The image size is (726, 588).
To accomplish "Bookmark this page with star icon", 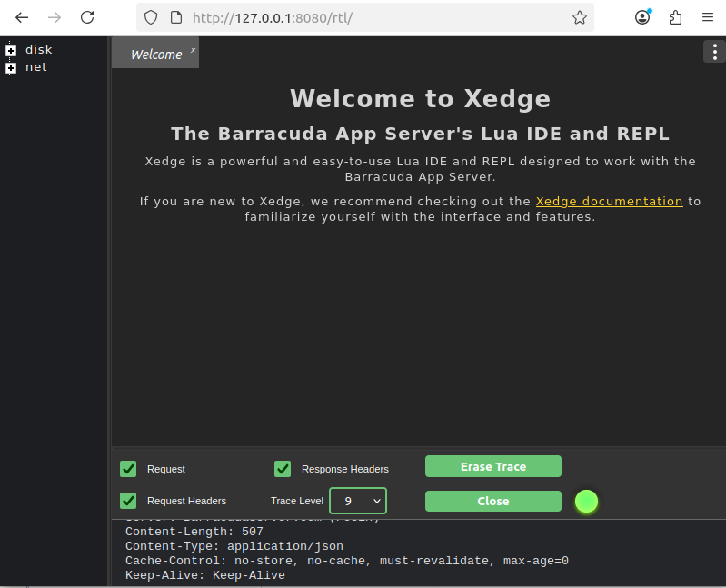I will (579, 17).
